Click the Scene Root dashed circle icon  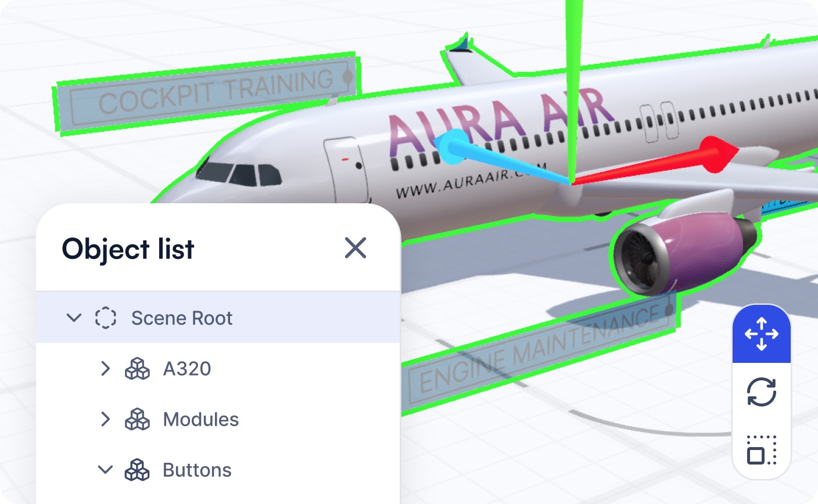coord(105,318)
